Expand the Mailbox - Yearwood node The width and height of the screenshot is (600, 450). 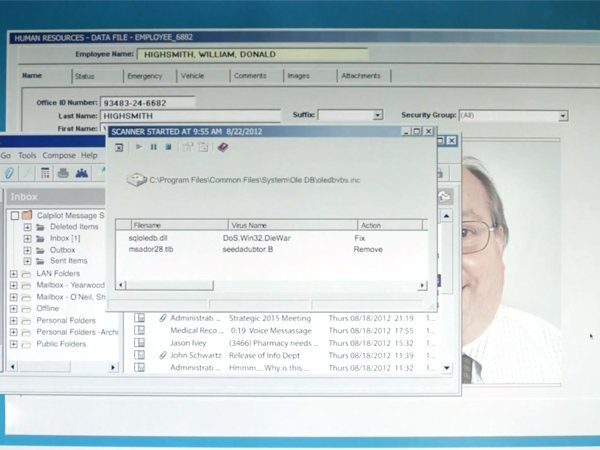tap(13, 285)
